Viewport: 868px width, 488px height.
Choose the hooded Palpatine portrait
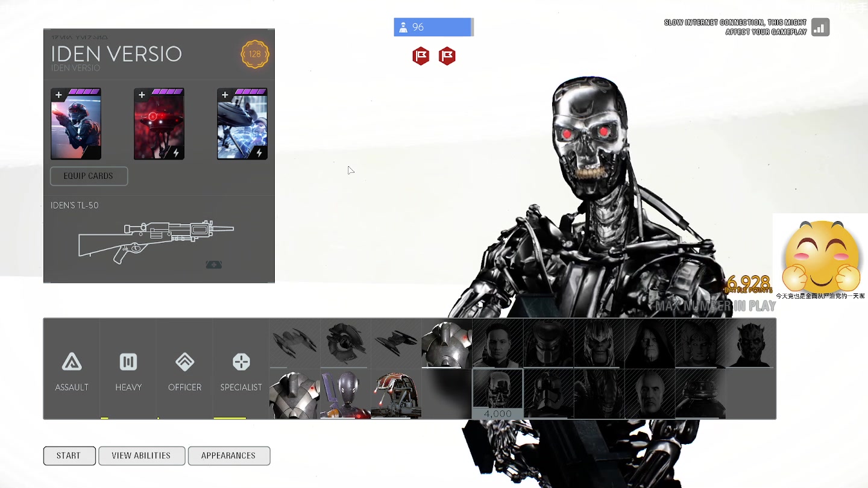(649, 343)
